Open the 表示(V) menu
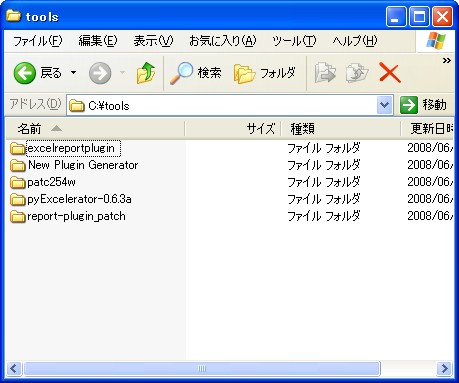The height and width of the screenshot is (383, 459). [x=153, y=41]
